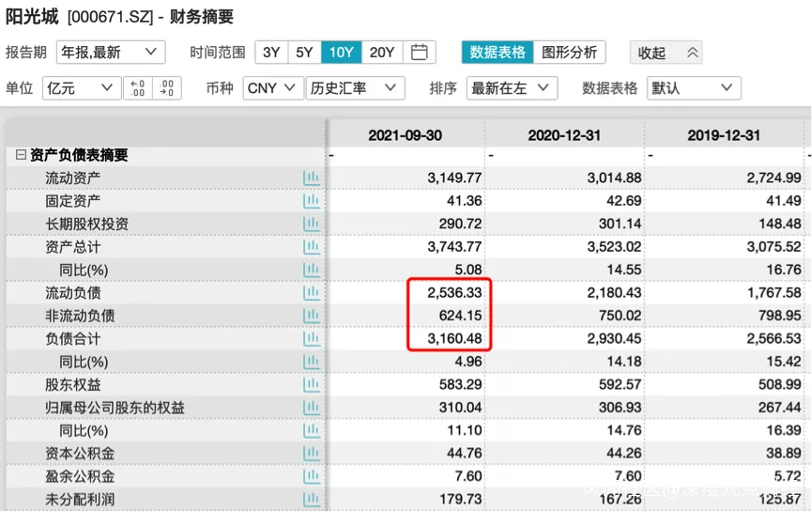Select the 3Y time range

click(x=271, y=53)
